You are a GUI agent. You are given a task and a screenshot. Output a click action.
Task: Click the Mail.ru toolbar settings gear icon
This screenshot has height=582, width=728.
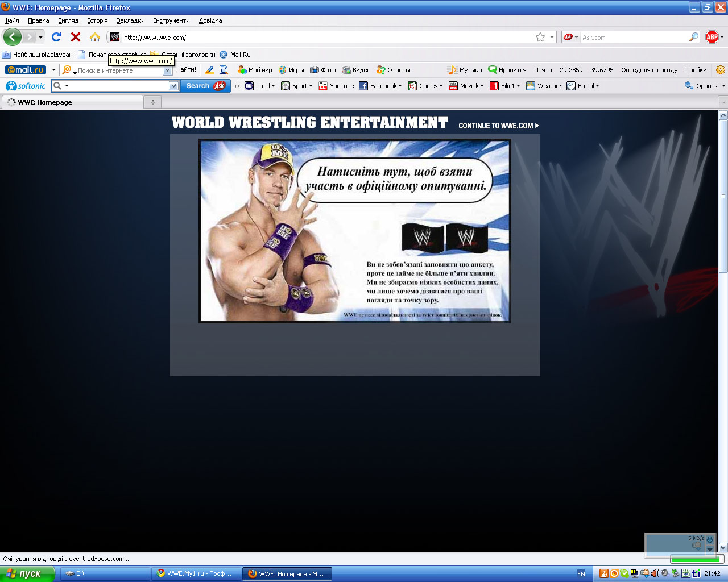(720, 70)
